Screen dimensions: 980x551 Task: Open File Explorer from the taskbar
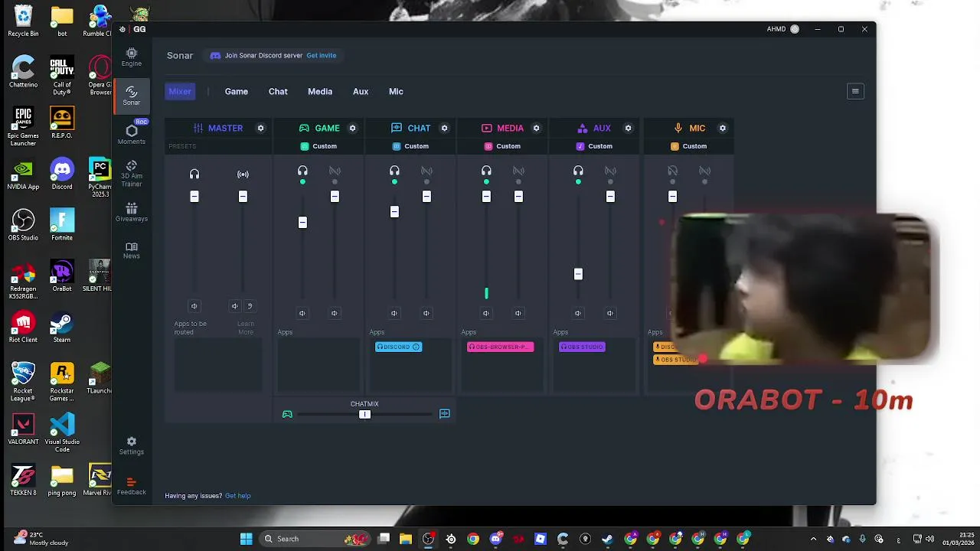406,539
